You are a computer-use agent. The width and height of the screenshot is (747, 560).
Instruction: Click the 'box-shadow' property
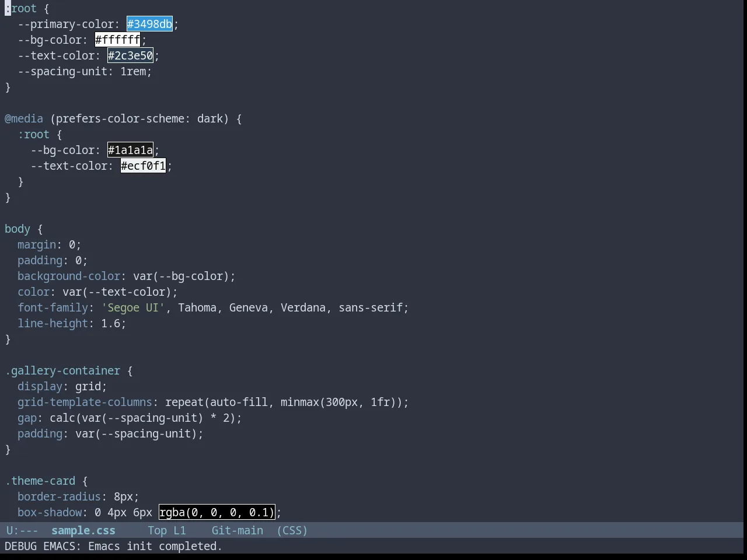click(50, 512)
